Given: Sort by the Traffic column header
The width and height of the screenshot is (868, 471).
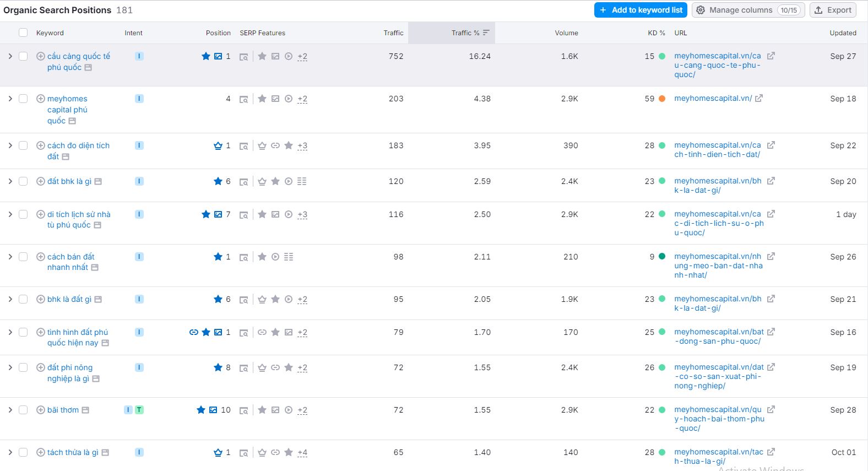Looking at the screenshot, I should point(393,33).
